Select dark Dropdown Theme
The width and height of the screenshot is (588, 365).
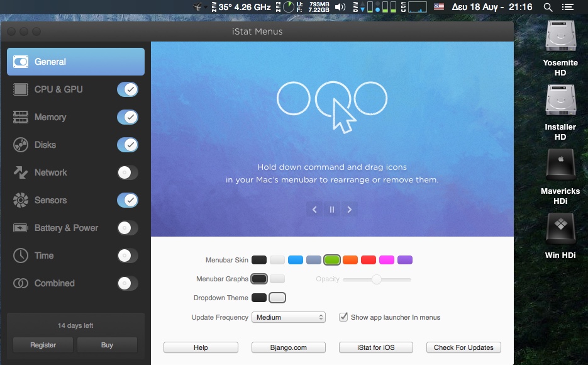[259, 298]
